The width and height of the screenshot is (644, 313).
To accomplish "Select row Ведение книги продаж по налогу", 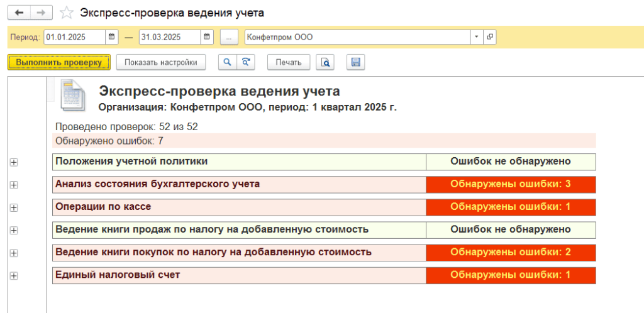I will 239,230.
